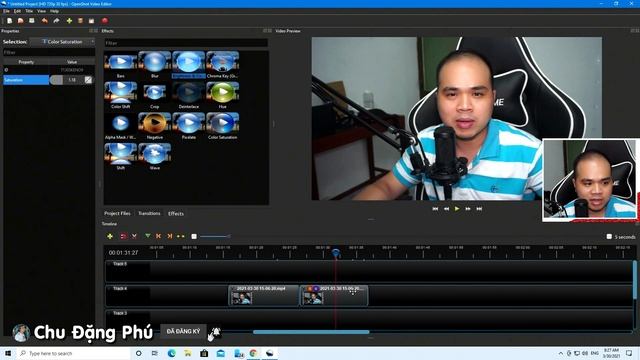Click the horizontal timeline scrollbar

click(311, 332)
